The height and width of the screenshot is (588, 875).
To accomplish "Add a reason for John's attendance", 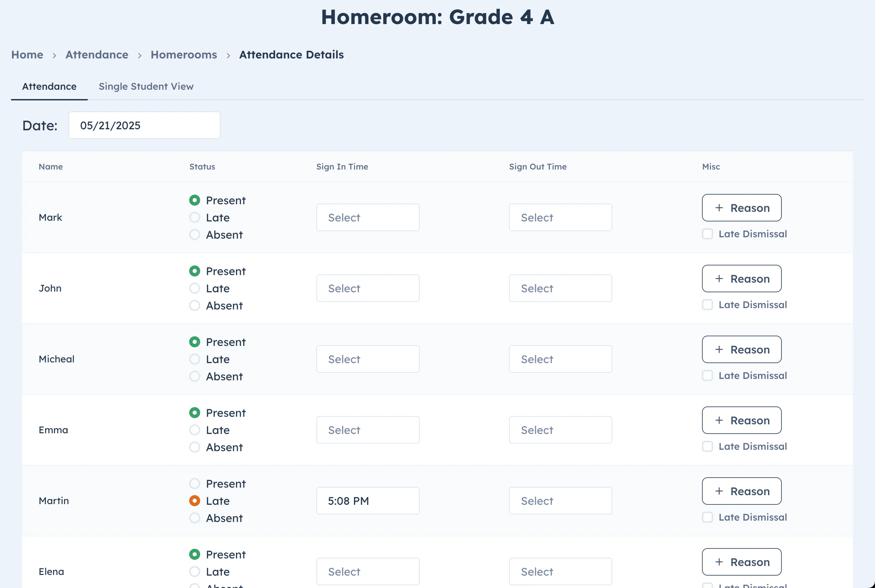I will 742,279.
